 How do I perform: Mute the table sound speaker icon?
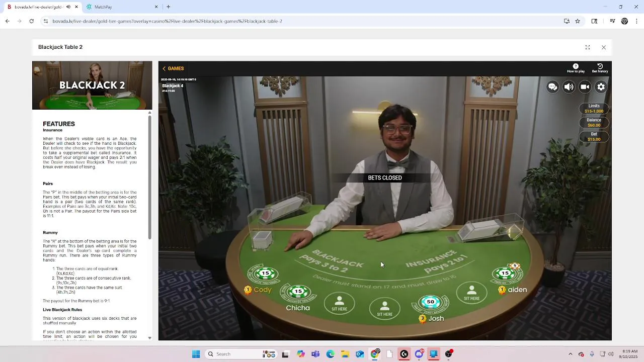(x=569, y=87)
